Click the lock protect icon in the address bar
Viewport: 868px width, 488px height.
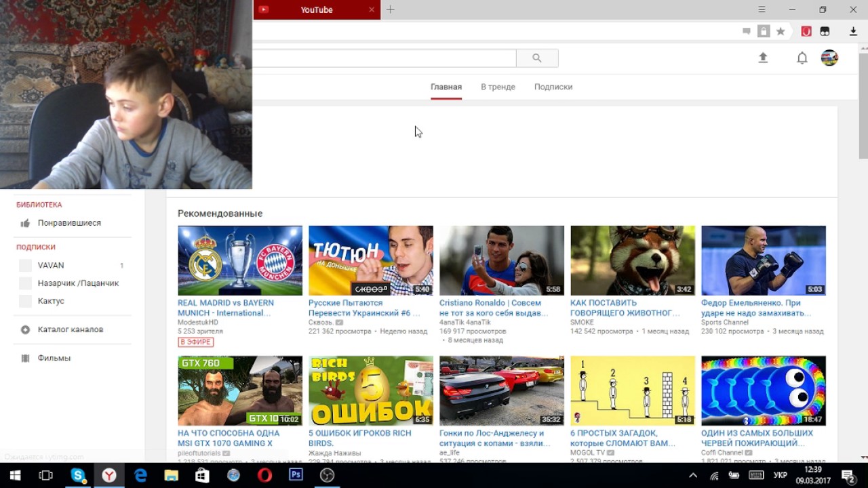pyautogui.click(x=764, y=31)
